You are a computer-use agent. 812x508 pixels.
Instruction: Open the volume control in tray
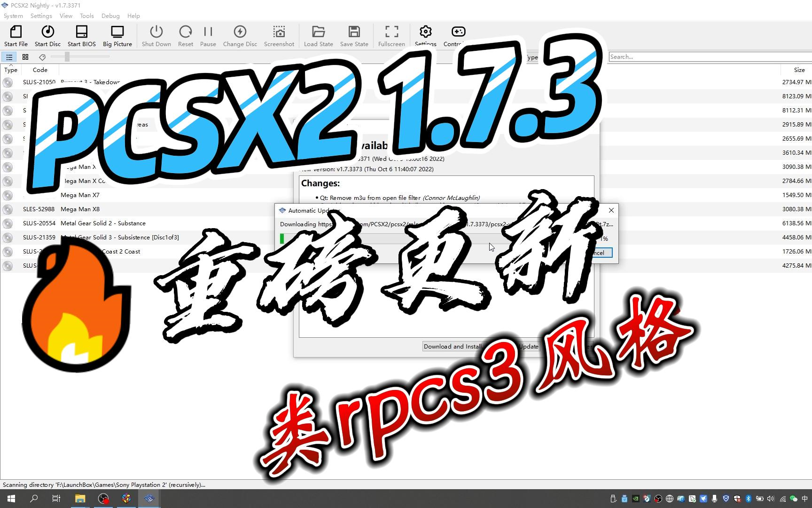pyautogui.click(x=771, y=499)
